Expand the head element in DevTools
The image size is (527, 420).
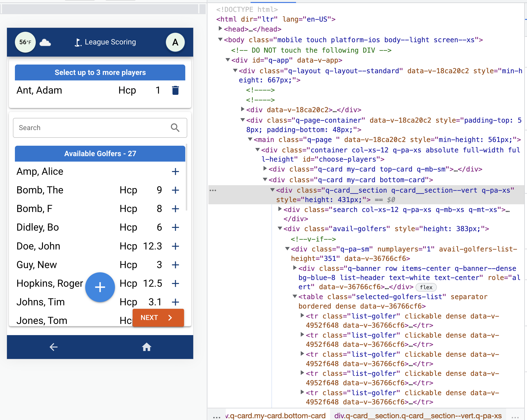[x=220, y=29]
